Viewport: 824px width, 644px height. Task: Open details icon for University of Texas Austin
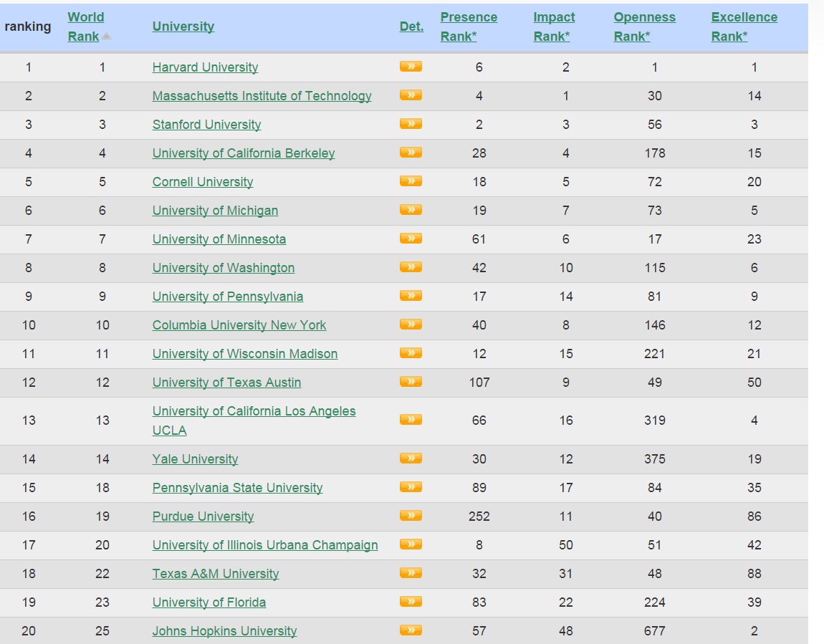[x=411, y=382]
